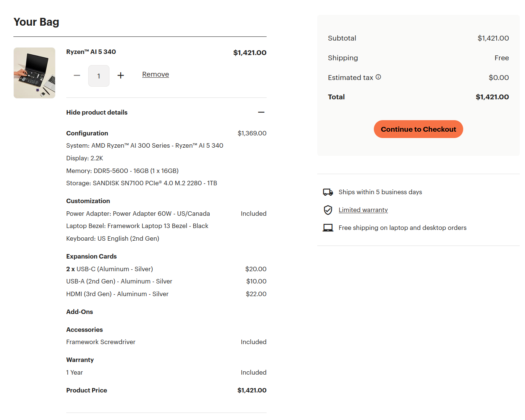Click the Product Price $1,421.00 value

tap(252, 390)
